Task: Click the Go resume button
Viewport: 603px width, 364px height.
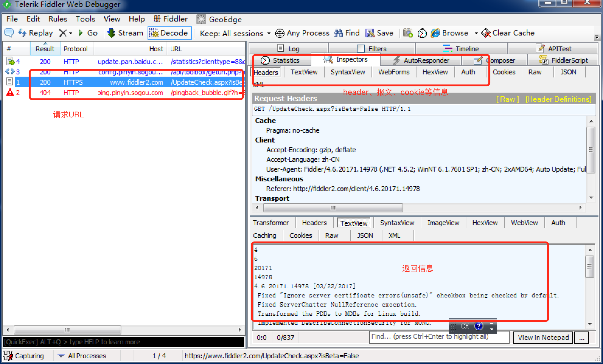Action: [88, 33]
